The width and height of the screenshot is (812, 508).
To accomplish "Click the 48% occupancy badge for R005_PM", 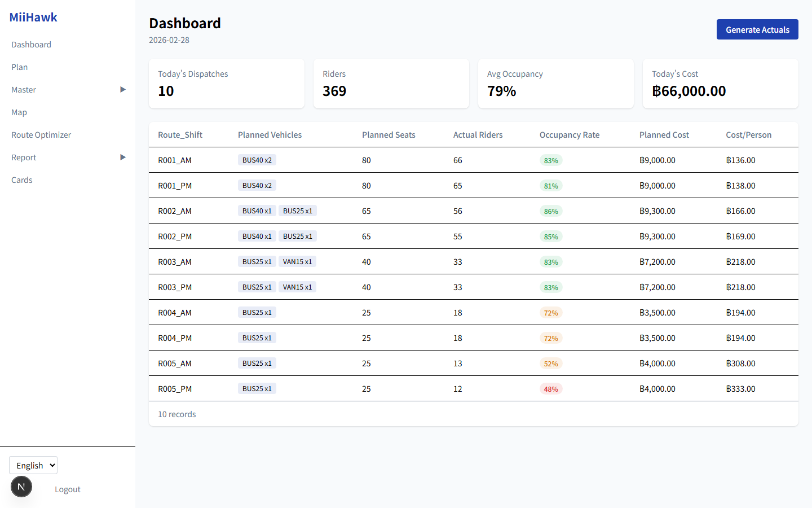I will click(x=551, y=389).
